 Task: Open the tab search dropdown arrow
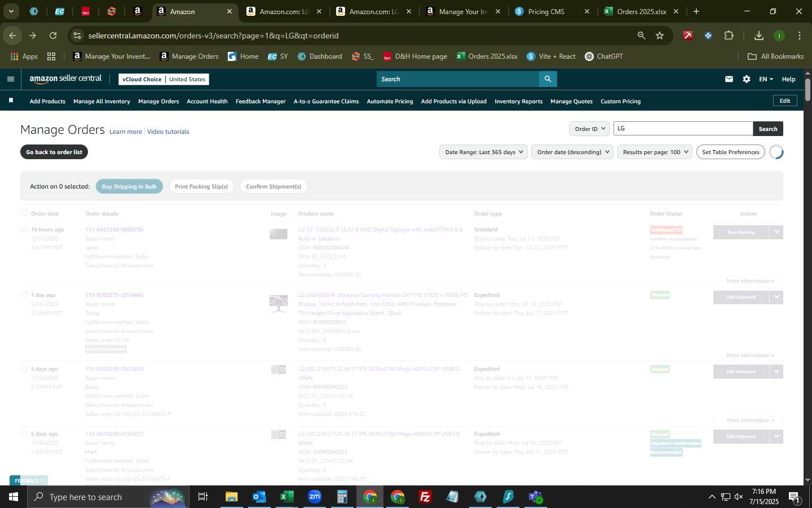tap(11, 11)
